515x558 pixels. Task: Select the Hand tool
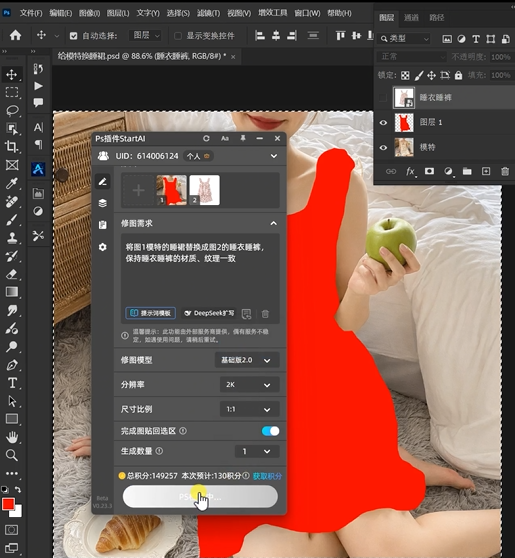[12, 437]
